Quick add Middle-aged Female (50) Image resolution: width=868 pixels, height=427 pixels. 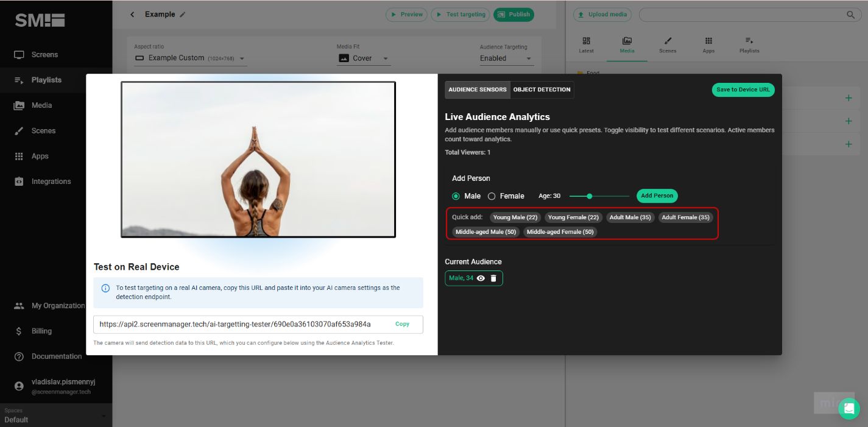click(560, 232)
